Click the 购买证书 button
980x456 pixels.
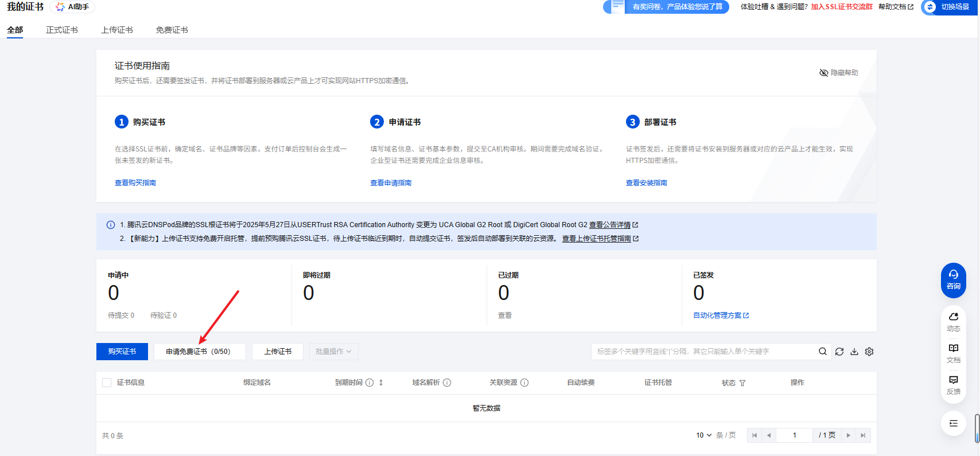tap(122, 352)
